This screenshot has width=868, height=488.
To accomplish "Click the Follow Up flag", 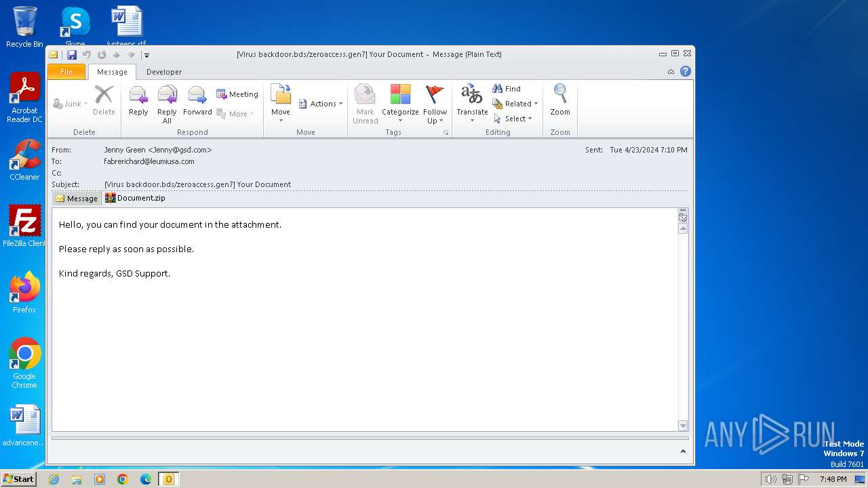I will (435, 104).
